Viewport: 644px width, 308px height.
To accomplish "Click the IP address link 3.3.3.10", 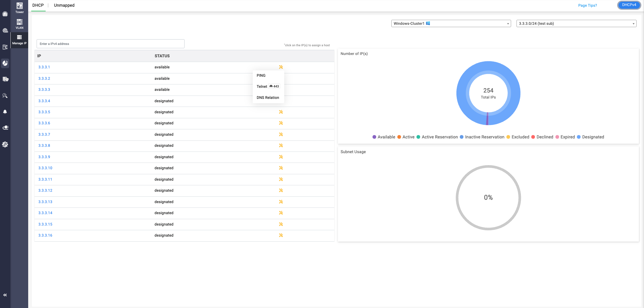I will [x=45, y=168].
